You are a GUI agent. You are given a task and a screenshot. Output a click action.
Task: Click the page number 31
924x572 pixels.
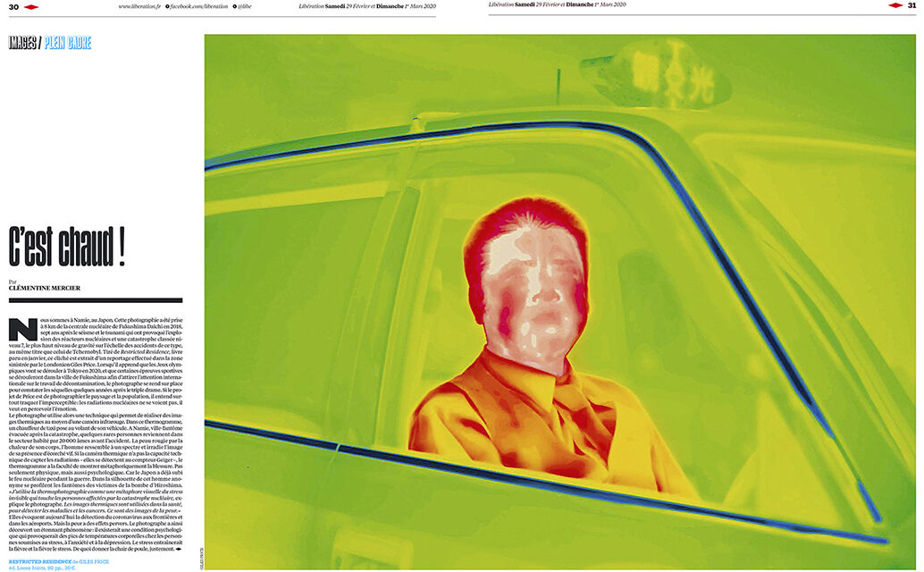click(911, 5)
